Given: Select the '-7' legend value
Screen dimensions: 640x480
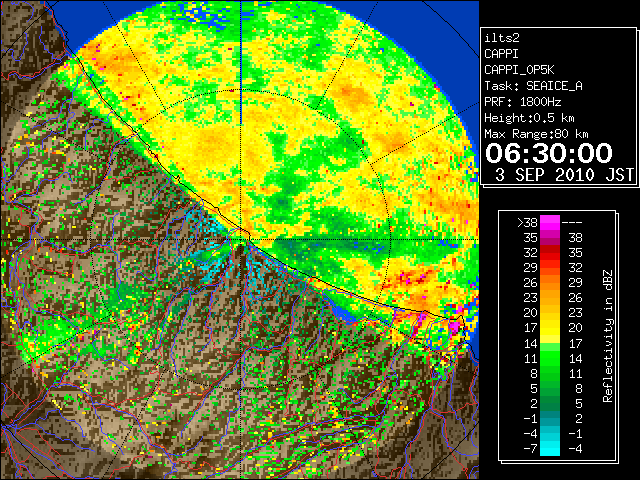Looking at the screenshot, I should coord(530,448).
